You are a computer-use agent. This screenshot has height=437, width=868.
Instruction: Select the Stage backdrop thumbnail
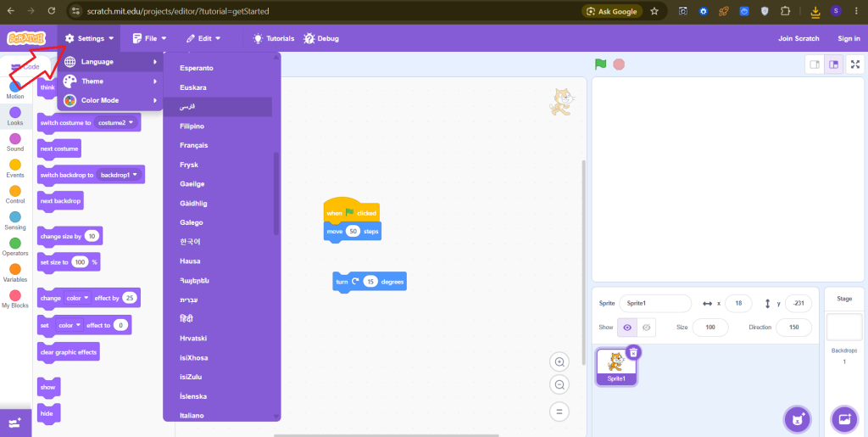tap(844, 327)
